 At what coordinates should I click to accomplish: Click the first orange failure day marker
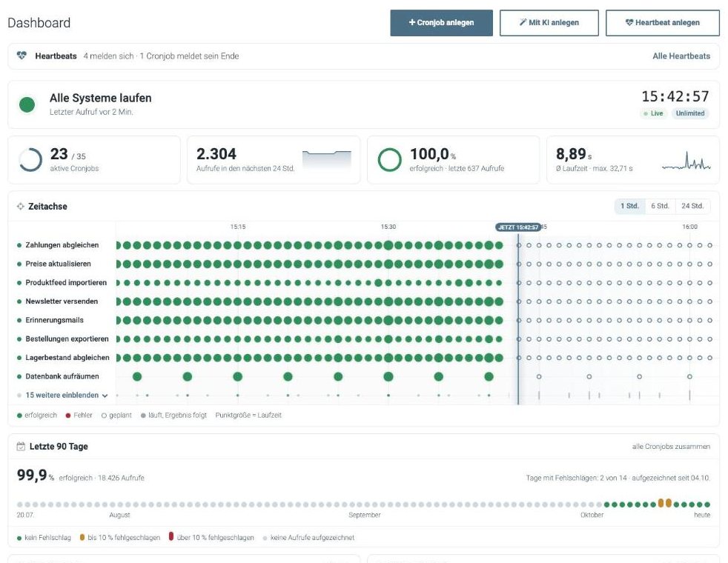tap(661, 503)
